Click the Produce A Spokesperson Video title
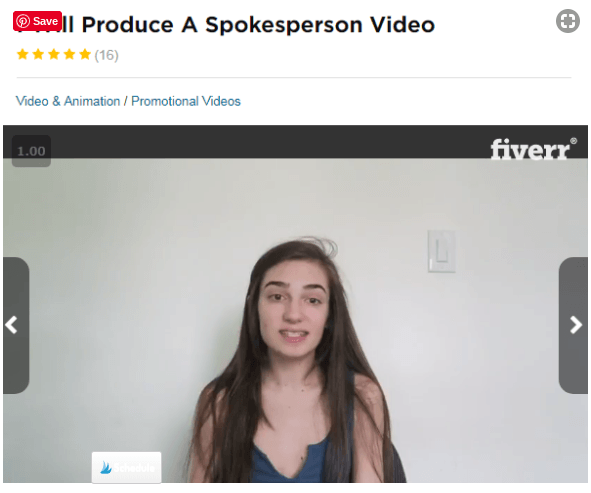Screen dimensions: 591x493 point(258,25)
